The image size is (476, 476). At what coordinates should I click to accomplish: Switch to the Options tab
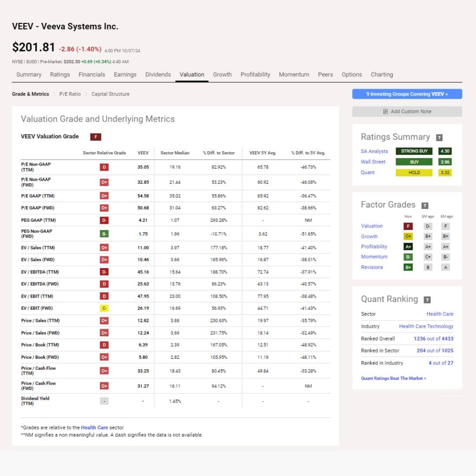pyautogui.click(x=352, y=74)
